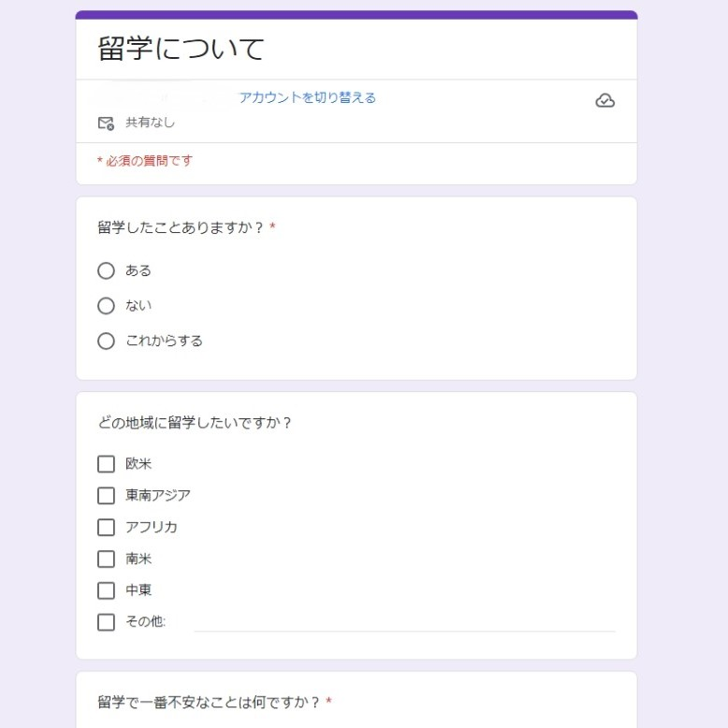Viewport: 728px width, 728px height.
Task: Click the どの地域に留学したいですか question heading
Action: [x=195, y=422]
